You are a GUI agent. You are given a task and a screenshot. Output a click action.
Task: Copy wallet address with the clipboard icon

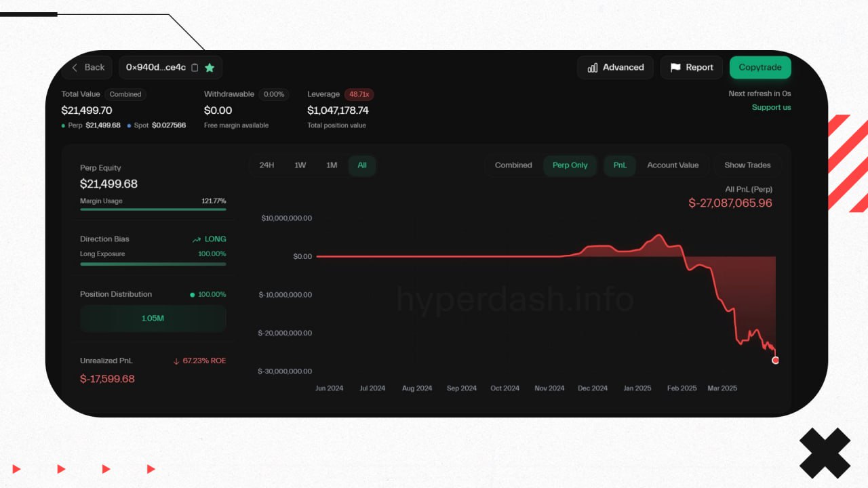(195, 68)
